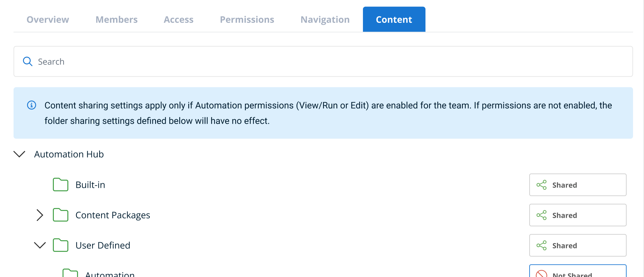Select the Built-in folder label

(90, 185)
